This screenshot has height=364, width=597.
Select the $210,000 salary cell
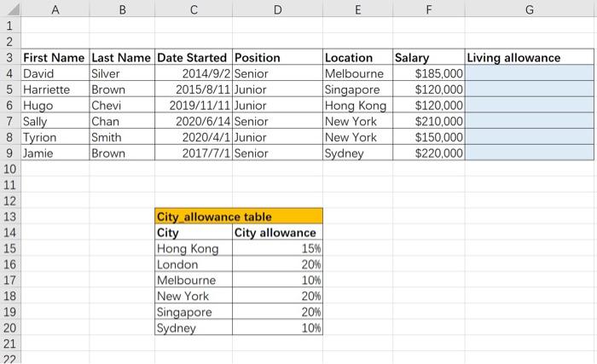[x=429, y=121]
